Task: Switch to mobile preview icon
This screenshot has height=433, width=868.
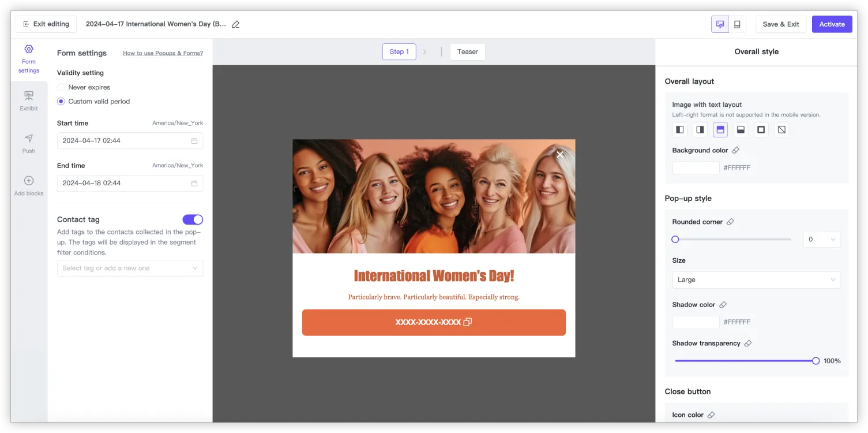Action: tap(737, 24)
